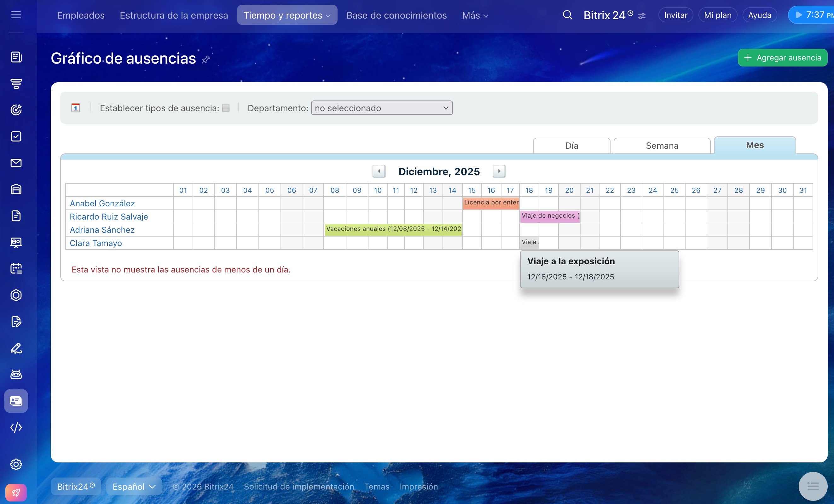834x504 pixels.
Task: Open the mail icon in sidebar
Action: [x=16, y=163]
